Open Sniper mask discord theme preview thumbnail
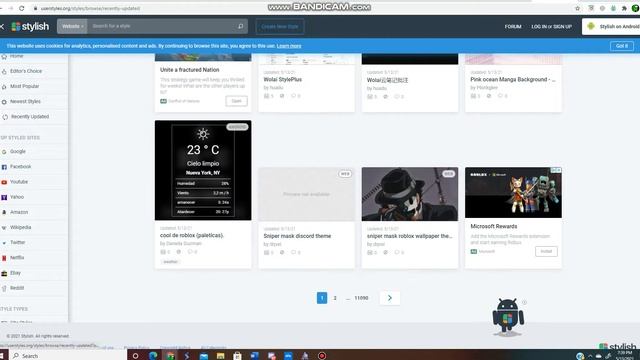Screen dimensions: 640x360 coord(306,194)
